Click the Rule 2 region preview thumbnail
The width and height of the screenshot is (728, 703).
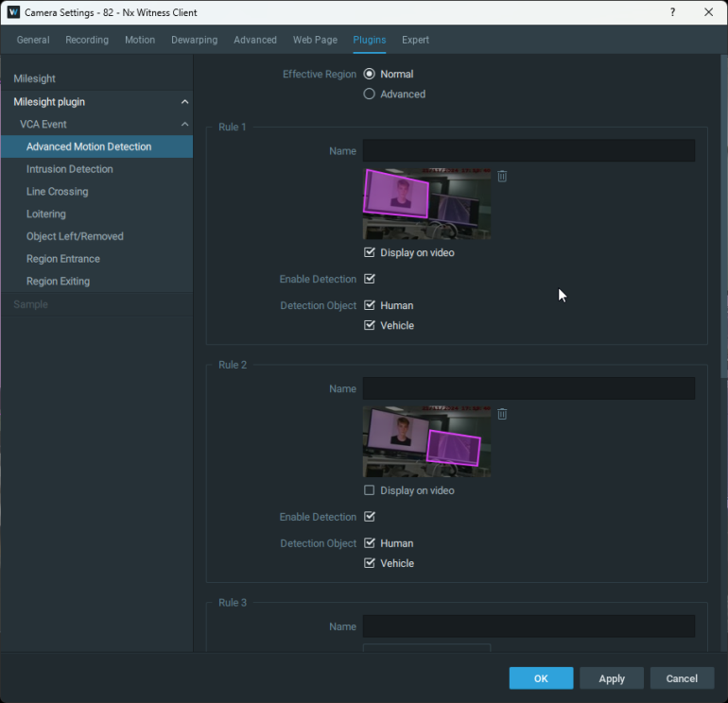[426, 442]
